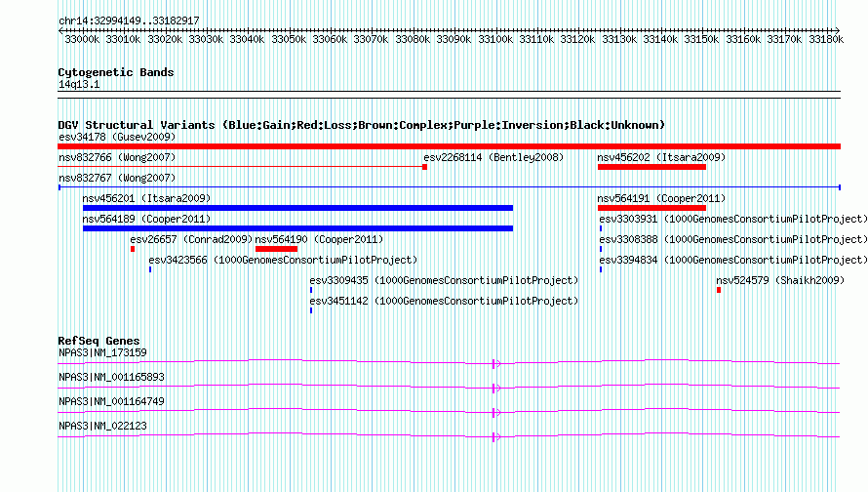
Task: Select the red nsv564190 loss bar
Action: pos(276,249)
